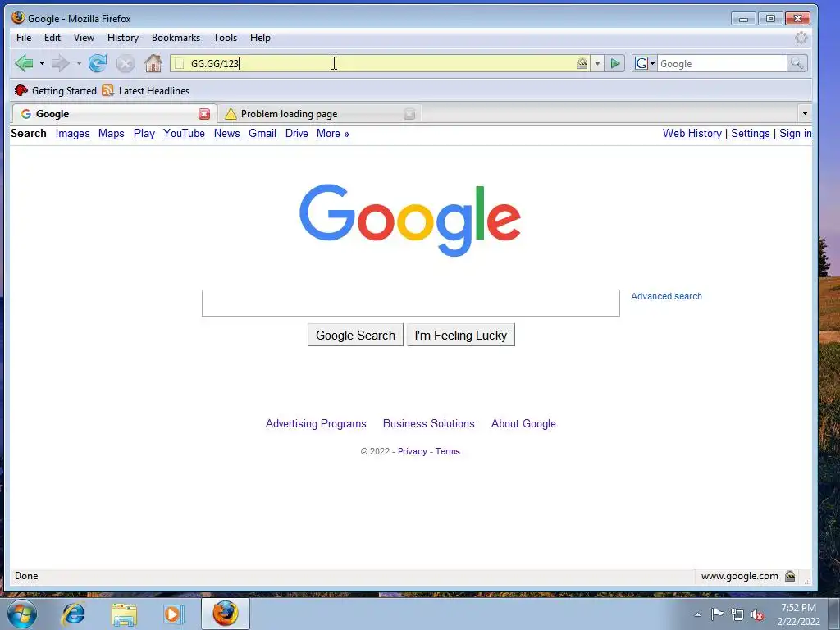Open the Edit menu
This screenshot has height=630, width=840.
pyautogui.click(x=52, y=38)
